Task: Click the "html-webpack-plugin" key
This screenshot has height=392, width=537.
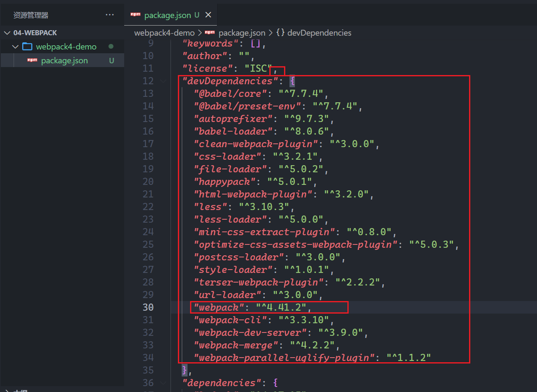Action: (253, 194)
